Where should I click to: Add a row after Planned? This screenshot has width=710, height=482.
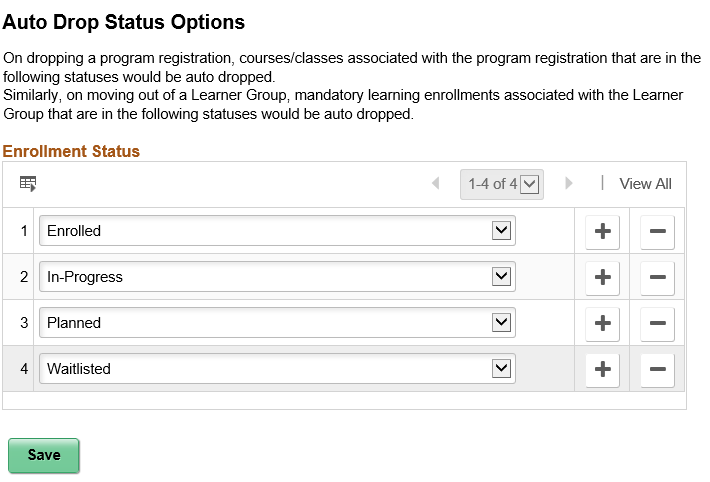coord(602,323)
